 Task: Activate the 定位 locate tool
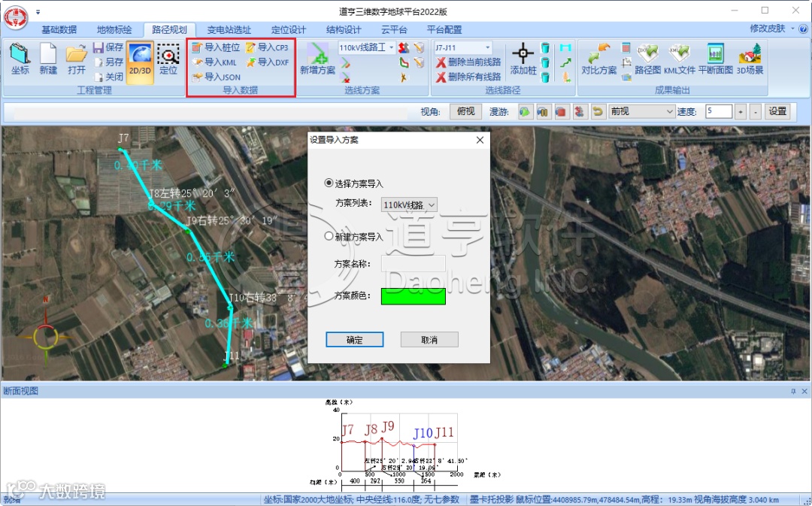[x=168, y=59]
